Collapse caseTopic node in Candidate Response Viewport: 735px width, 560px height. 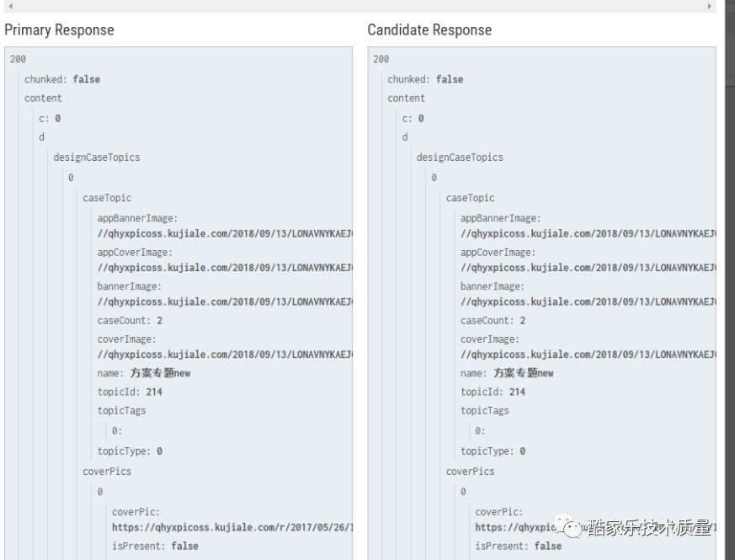pos(470,198)
